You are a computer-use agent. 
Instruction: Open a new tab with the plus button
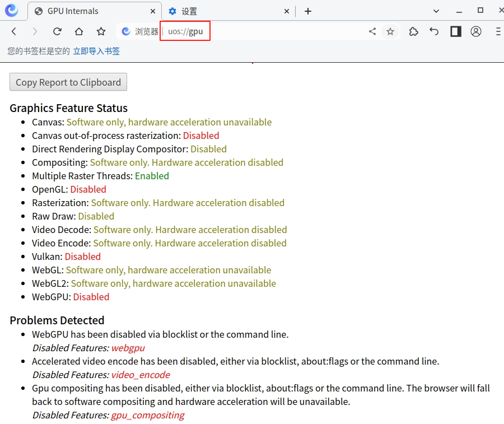coord(309,11)
